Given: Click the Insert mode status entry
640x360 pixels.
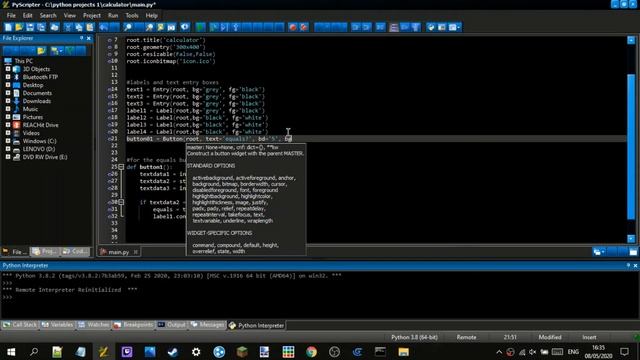Looking at the screenshot, I should 589,337.
